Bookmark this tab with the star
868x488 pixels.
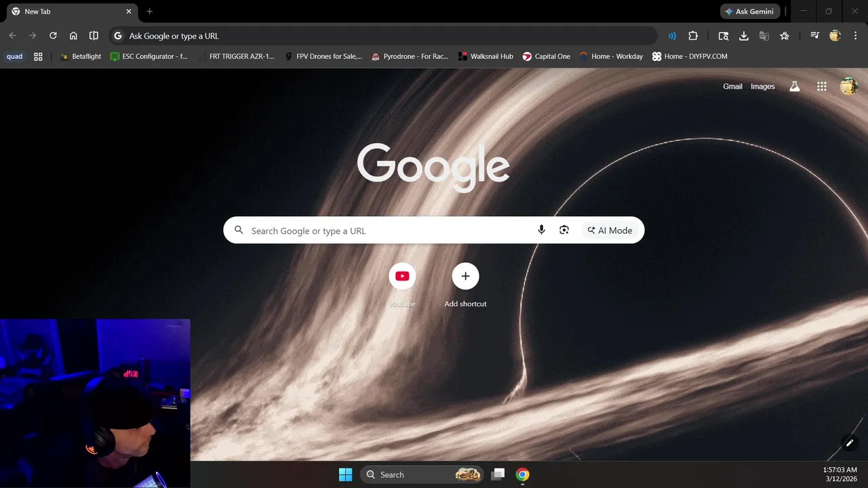point(785,36)
